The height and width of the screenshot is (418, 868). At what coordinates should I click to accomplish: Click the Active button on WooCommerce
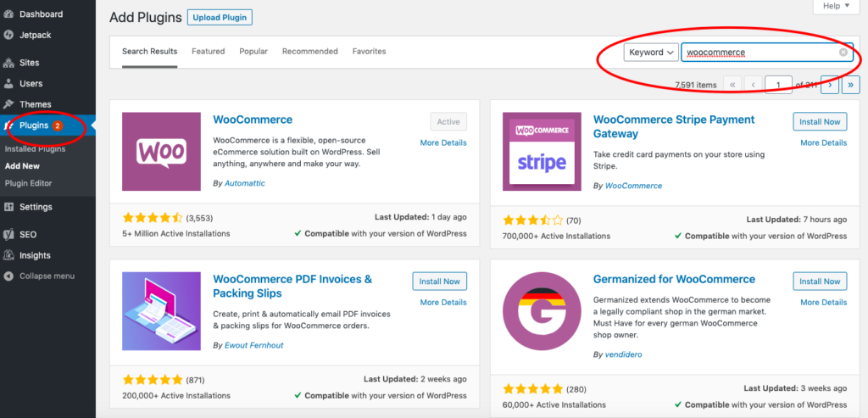click(448, 122)
